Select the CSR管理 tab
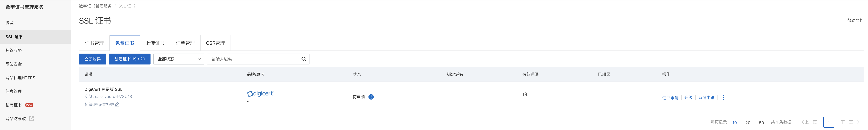 (215, 43)
